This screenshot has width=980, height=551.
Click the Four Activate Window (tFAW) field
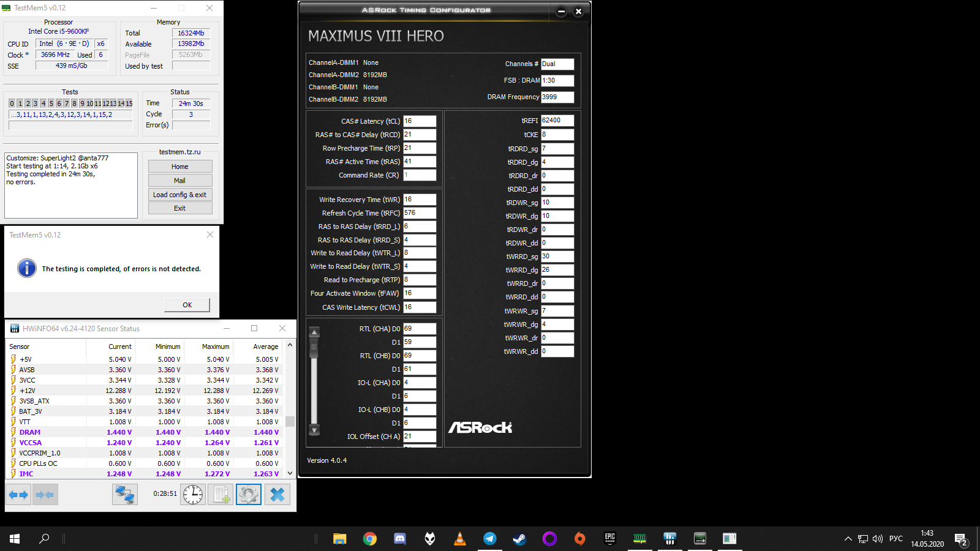click(x=420, y=293)
